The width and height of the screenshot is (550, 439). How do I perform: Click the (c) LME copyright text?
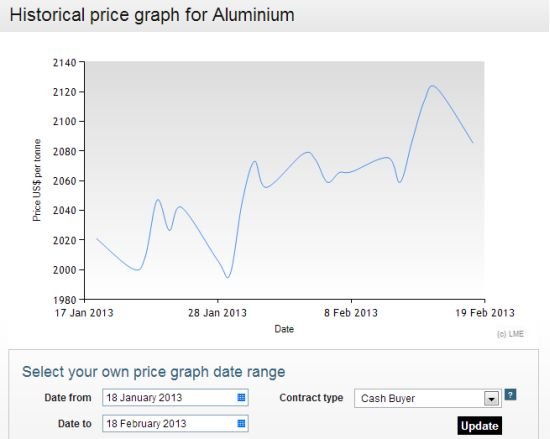[510, 334]
